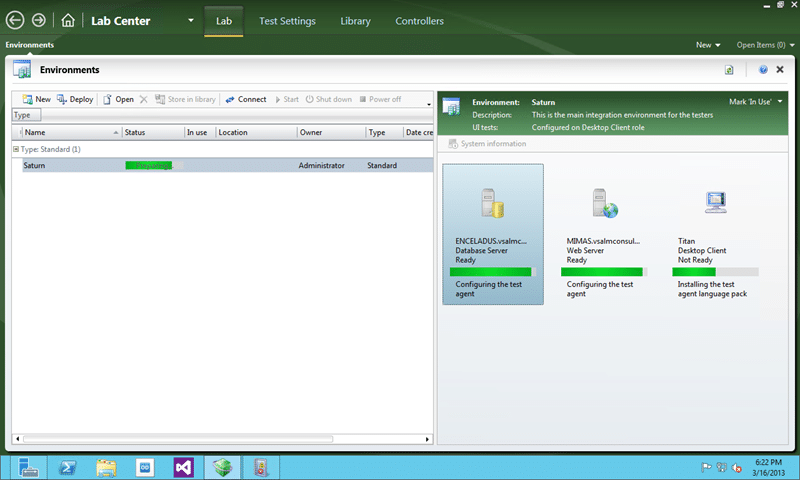Viewport: 800px width, 480px height.
Task: Open the Home icon
Action: click(68, 20)
